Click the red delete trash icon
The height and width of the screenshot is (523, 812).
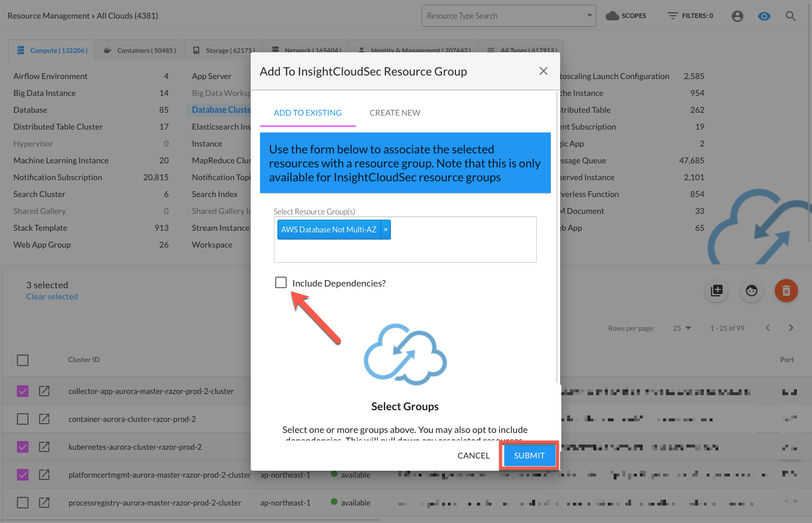786,291
